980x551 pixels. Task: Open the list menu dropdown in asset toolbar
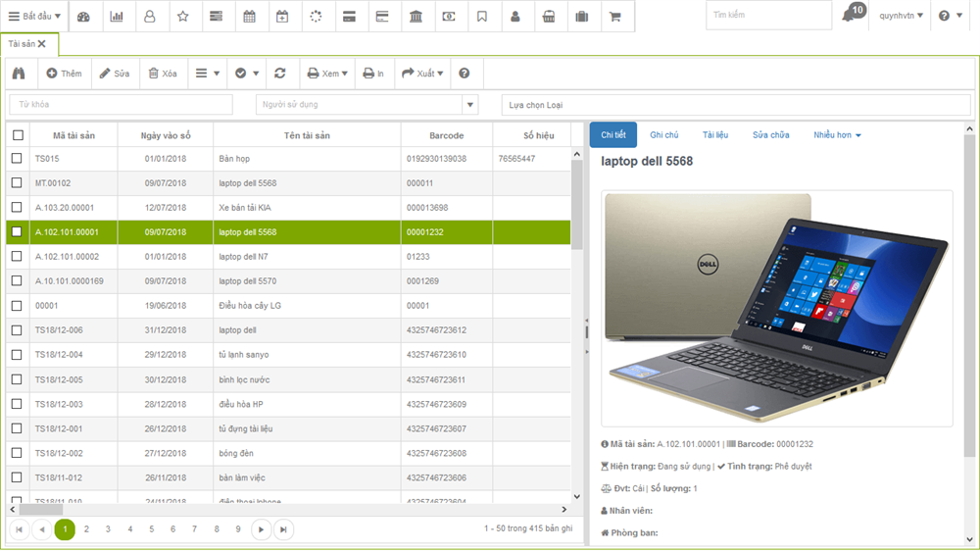[208, 74]
